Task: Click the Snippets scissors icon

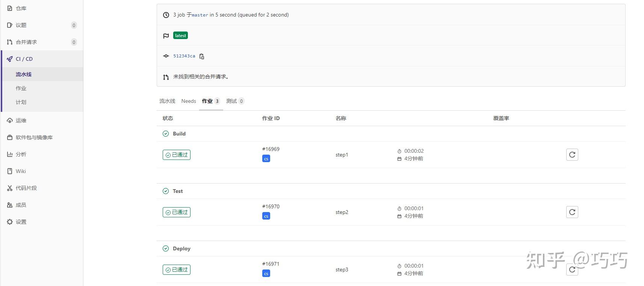Action: point(10,188)
